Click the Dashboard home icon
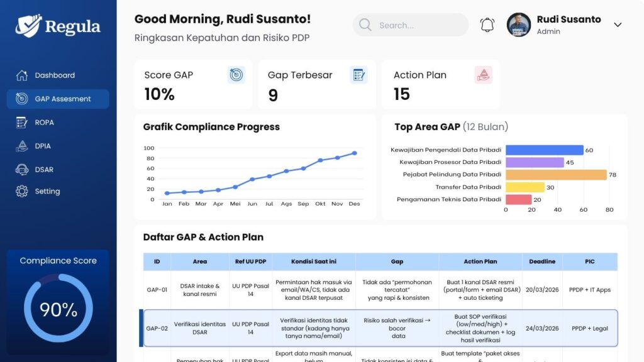This screenshot has width=644, height=362. pyautogui.click(x=22, y=75)
